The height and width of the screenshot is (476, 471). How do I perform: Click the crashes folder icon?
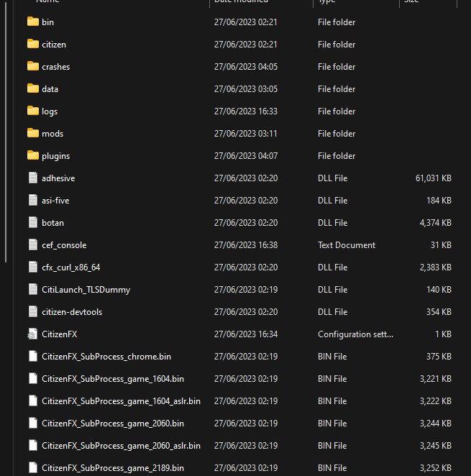click(32, 66)
